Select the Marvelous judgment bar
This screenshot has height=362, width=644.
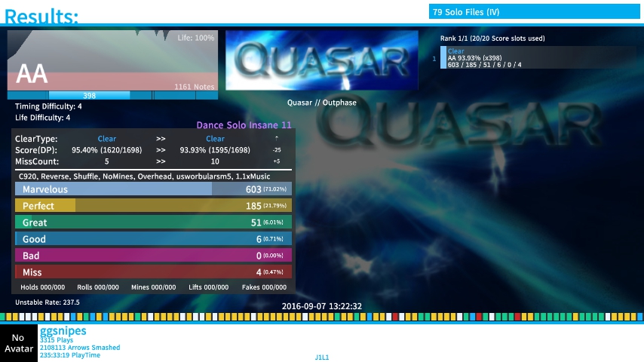pyautogui.click(x=153, y=189)
